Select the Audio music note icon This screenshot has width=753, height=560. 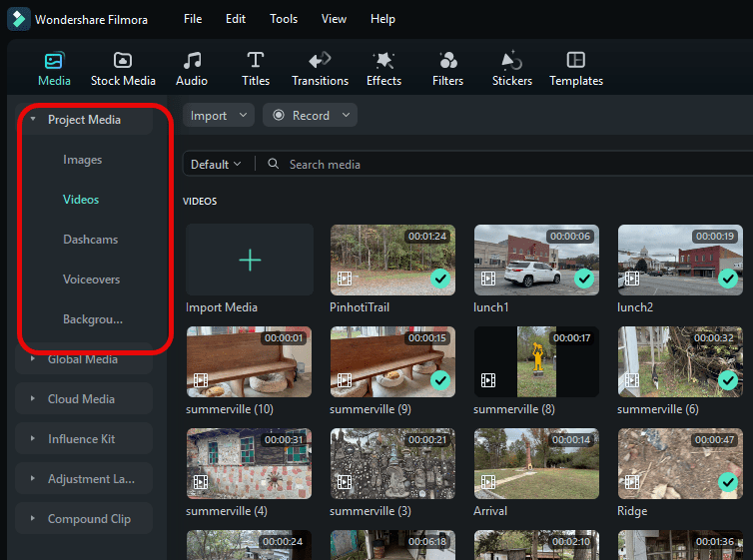[192, 61]
